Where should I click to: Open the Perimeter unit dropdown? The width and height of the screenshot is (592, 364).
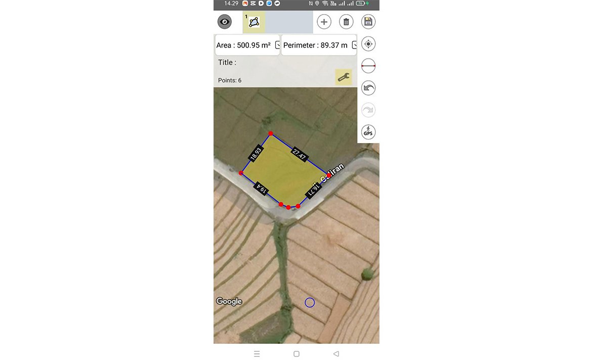tap(354, 45)
